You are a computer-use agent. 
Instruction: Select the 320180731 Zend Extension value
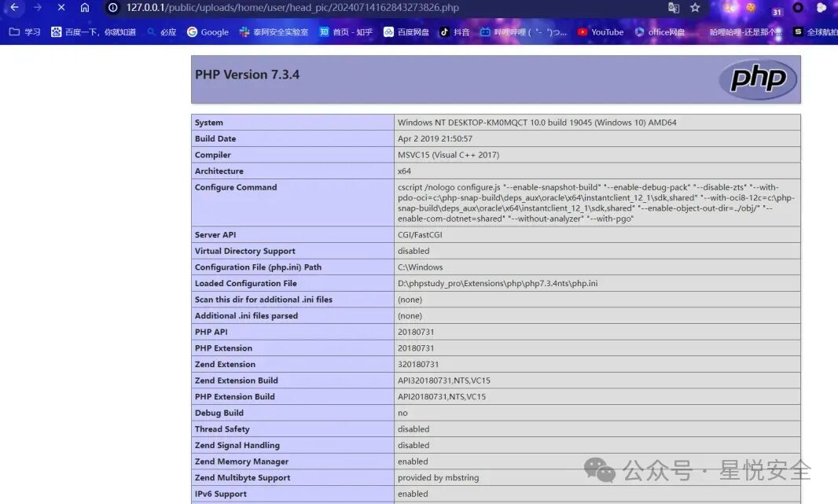(418, 365)
